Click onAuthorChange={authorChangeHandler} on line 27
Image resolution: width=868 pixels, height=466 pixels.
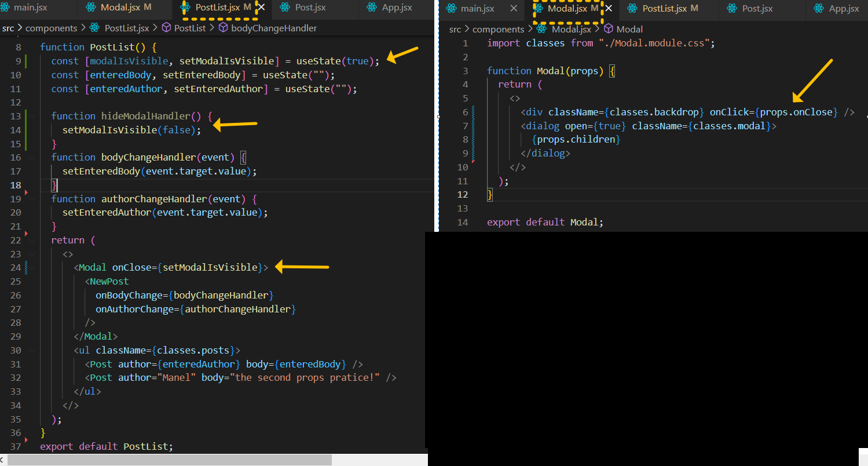[196, 309]
